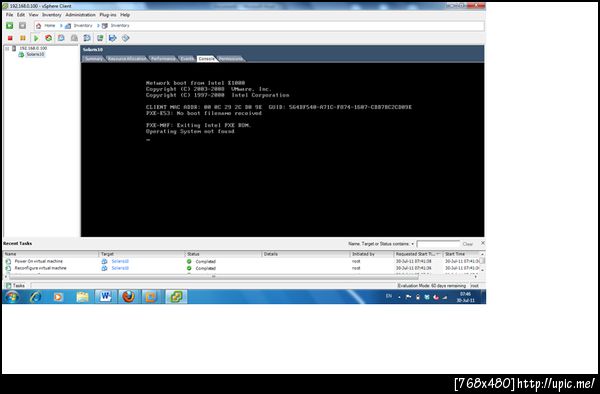600x394 pixels.
Task: Click the Tasks button in status bar
Action: coord(16,285)
